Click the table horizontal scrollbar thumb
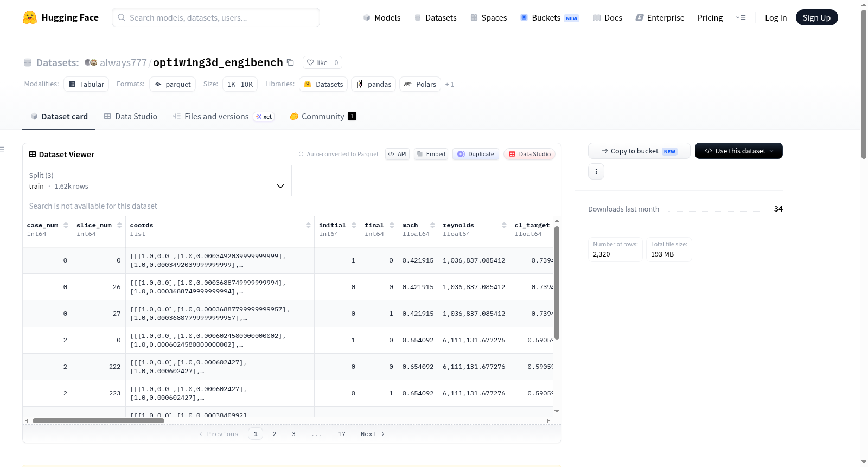The image size is (868, 467). (x=98, y=420)
